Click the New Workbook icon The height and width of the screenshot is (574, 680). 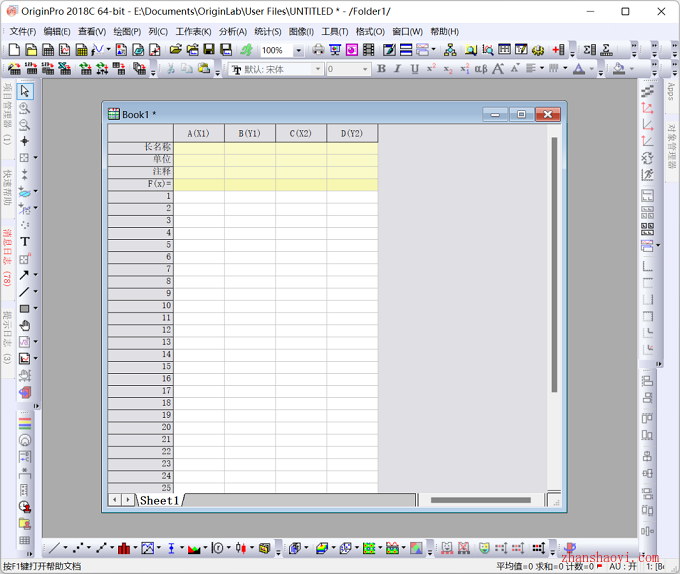[x=48, y=50]
